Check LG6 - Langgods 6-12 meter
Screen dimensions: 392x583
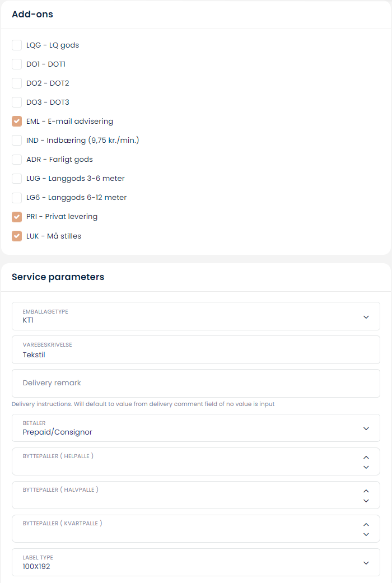coord(17,198)
